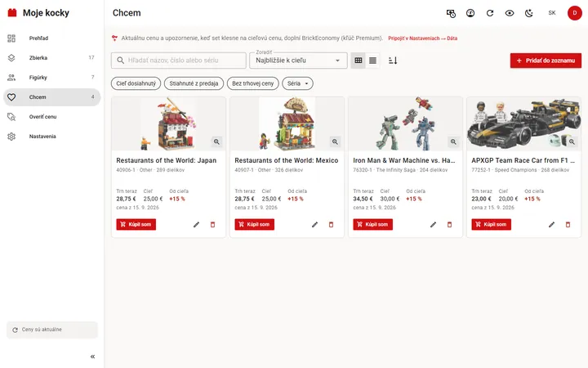Screen dimensions: 588x368
Task: Reverse the sort direction icon
Action: click(x=393, y=61)
